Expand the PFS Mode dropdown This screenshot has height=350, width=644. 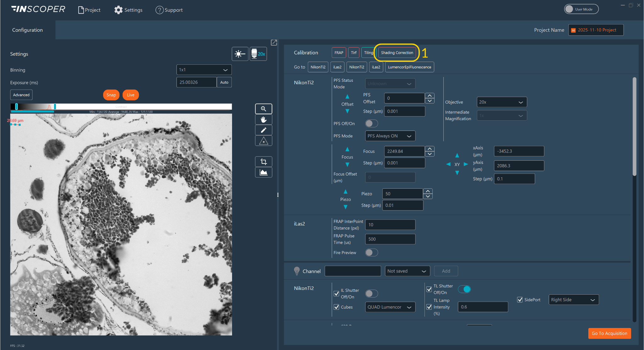[x=390, y=136]
